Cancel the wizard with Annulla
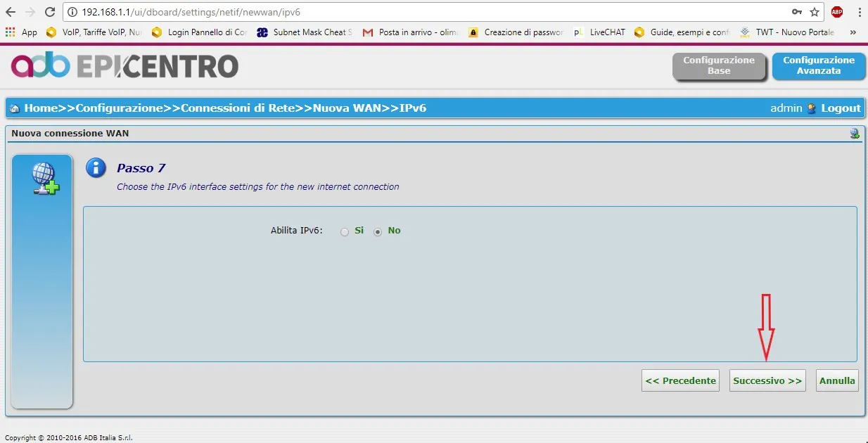 tap(837, 380)
